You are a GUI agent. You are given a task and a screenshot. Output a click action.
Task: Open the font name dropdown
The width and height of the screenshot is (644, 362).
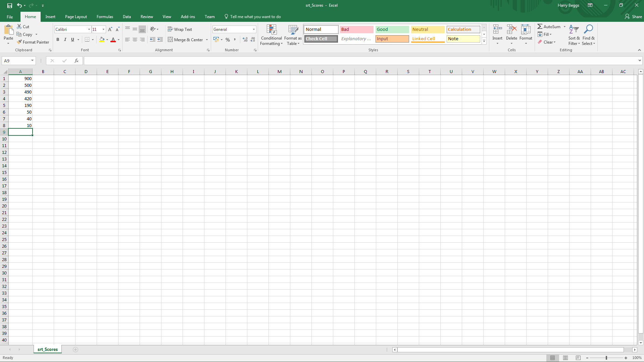[x=89, y=29]
